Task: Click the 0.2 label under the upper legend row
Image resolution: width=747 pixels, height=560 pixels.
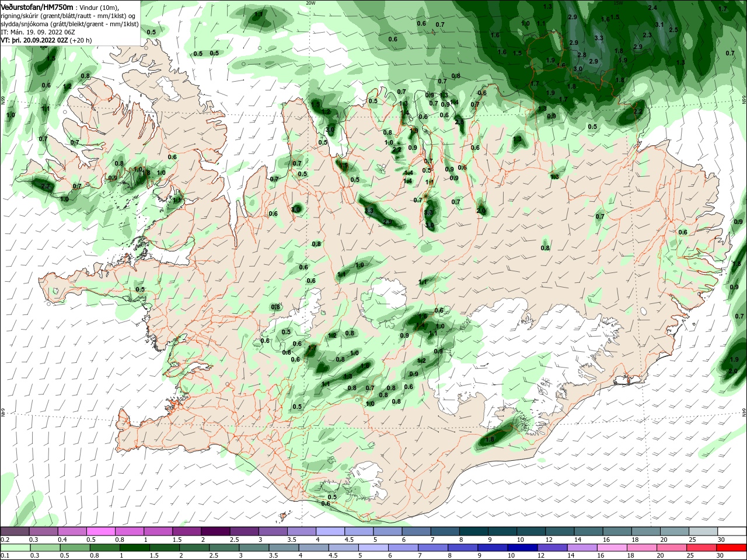Action: tap(5, 540)
